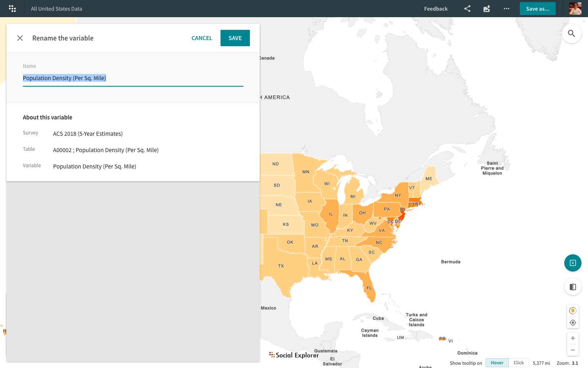The height and width of the screenshot is (368, 588).
Task: Start the guided tour play button
Action: click(x=572, y=263)
